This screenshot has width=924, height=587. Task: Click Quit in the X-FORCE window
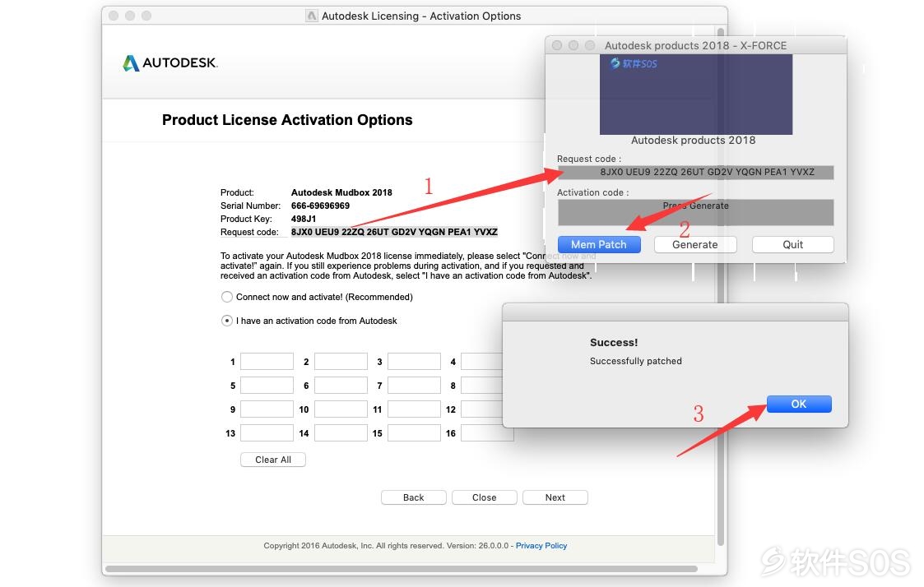(x=793, y=244)
